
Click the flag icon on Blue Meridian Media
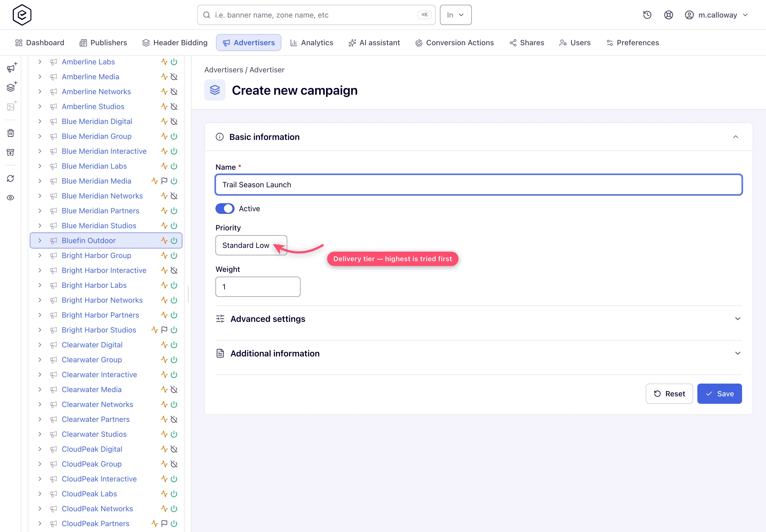pyautogui.click(x=164, y=181)
